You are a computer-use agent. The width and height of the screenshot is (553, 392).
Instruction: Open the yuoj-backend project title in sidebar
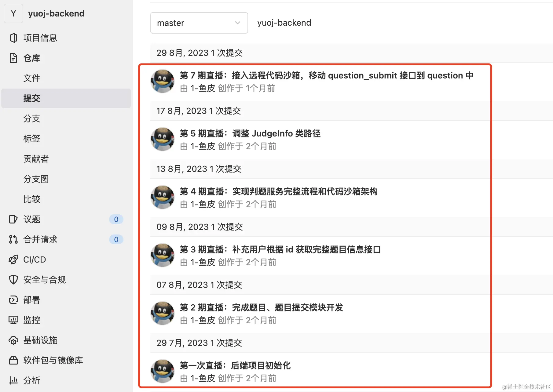click(x=56, y=13)
